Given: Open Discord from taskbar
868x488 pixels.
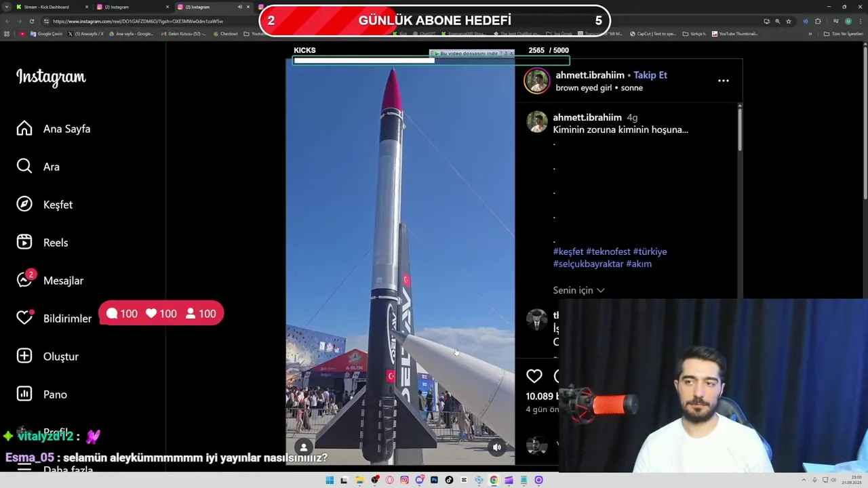Looking at the screenshot, I should pos(419,480).
